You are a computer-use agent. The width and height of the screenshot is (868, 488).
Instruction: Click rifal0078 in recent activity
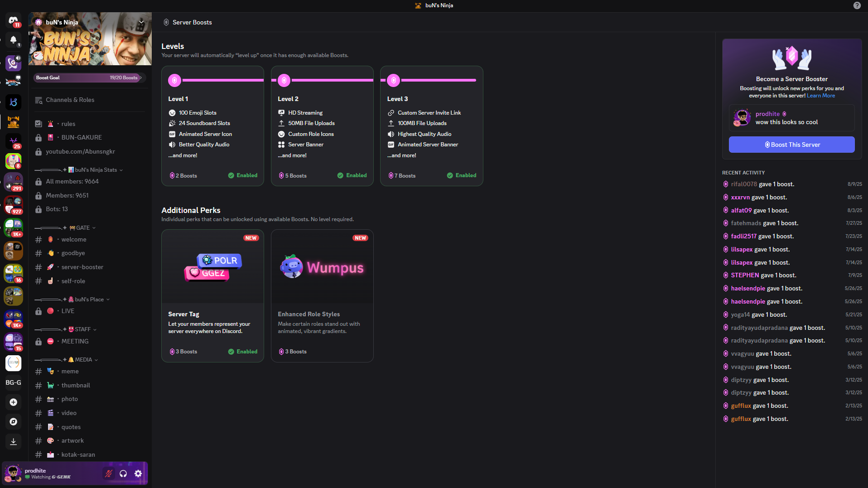coord(744,184)
